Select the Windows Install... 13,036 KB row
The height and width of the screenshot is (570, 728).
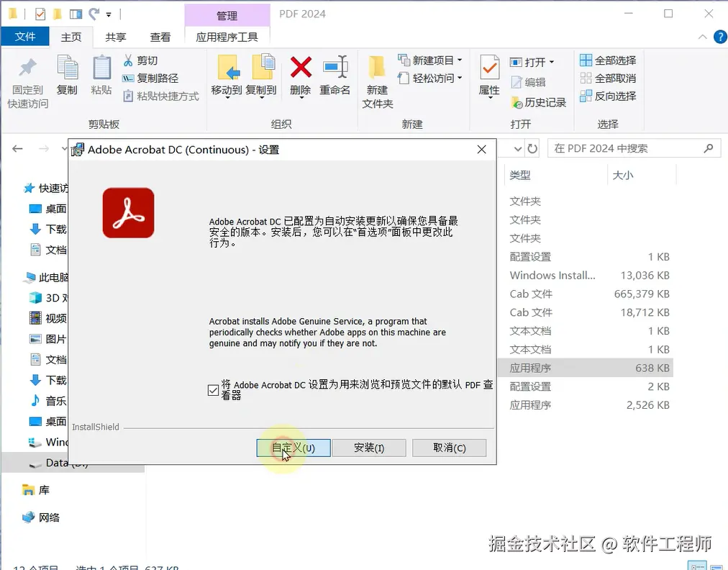[x=586, y=275]
